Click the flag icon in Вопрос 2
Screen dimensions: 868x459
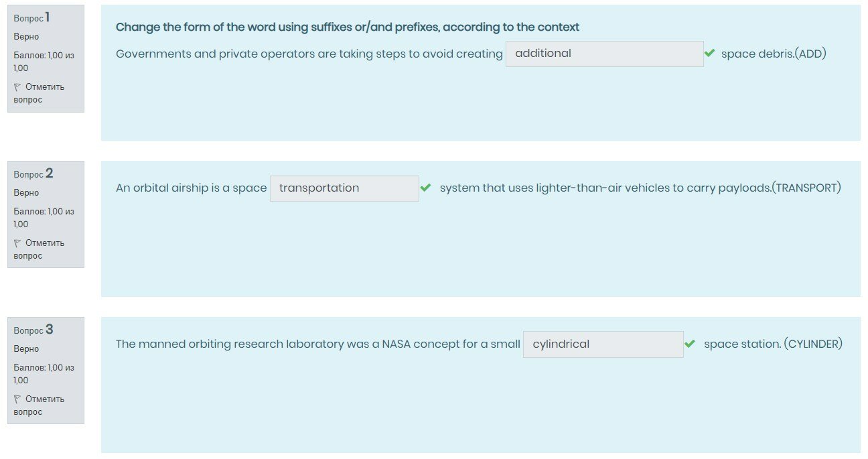[x=17, y=243]
